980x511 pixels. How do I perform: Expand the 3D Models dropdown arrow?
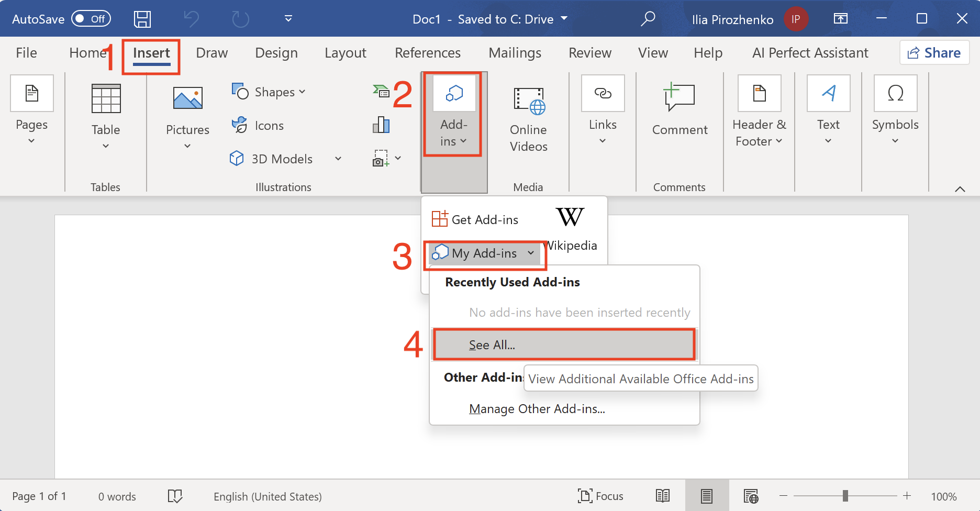click(338, 159)
